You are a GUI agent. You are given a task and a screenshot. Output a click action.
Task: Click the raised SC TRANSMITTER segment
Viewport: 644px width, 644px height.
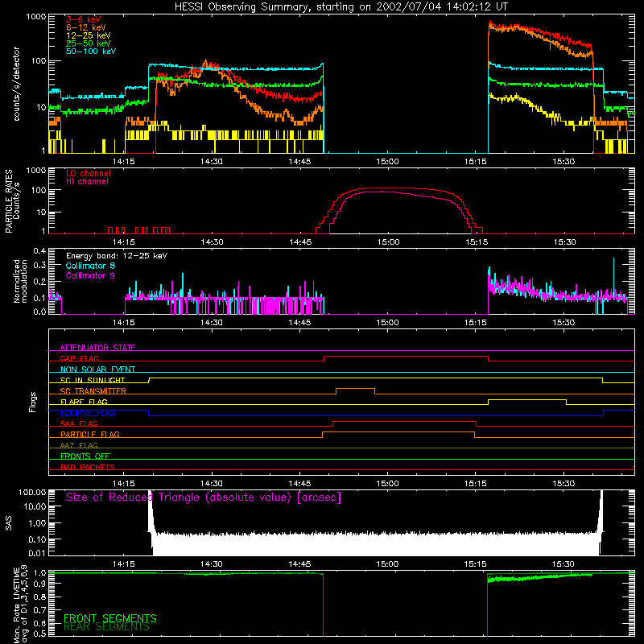[355, 389]
